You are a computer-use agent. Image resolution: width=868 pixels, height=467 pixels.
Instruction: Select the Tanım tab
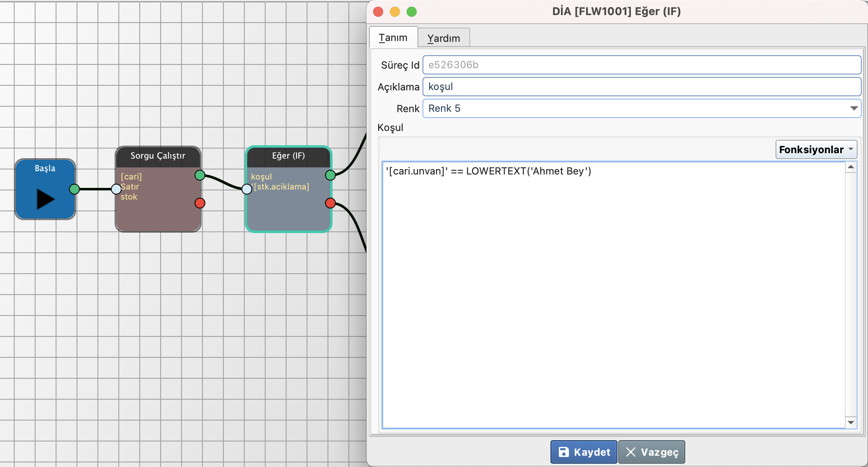click(x=393, y=38)
